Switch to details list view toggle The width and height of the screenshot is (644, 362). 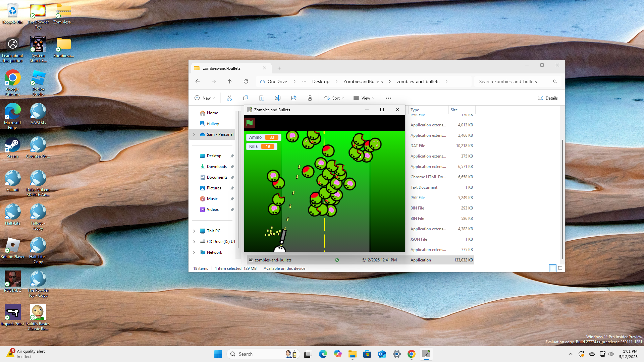tap(553, 268)
